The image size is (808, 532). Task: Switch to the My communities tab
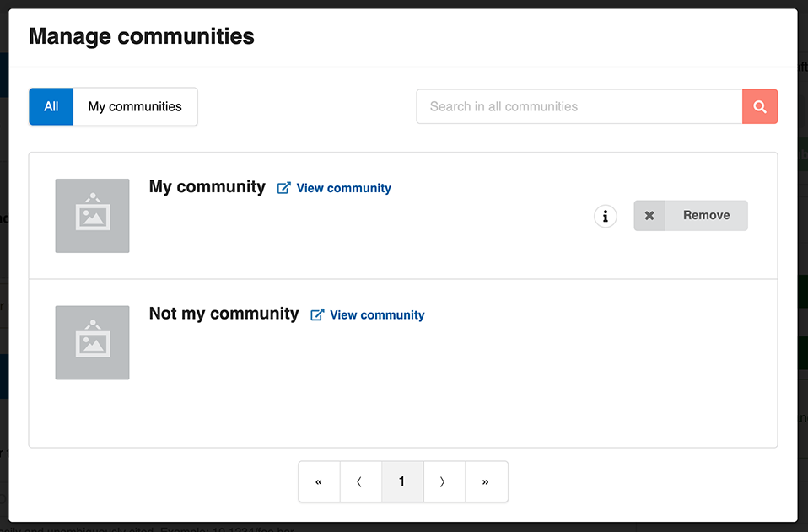pos(135,106)
